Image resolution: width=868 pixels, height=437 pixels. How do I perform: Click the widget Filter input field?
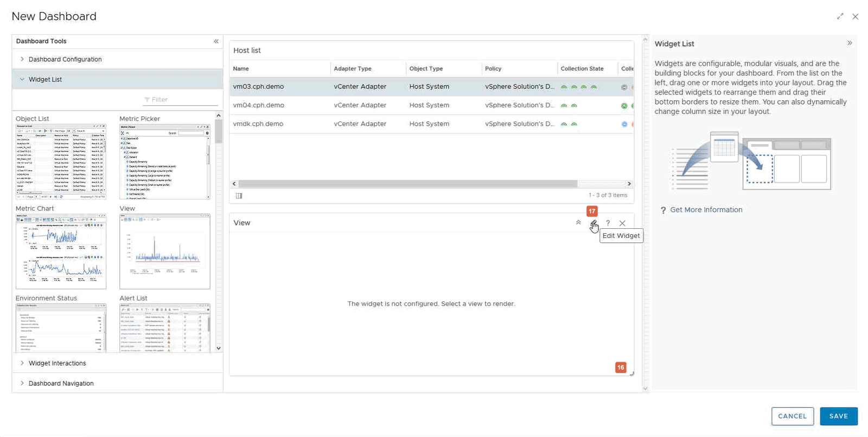[182, 100]
